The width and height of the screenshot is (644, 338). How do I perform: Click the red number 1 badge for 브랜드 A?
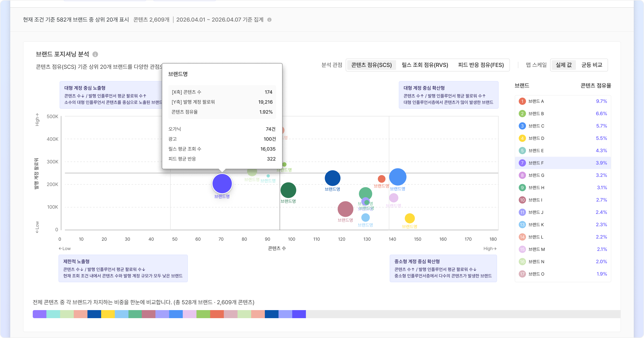pos(522,101)
